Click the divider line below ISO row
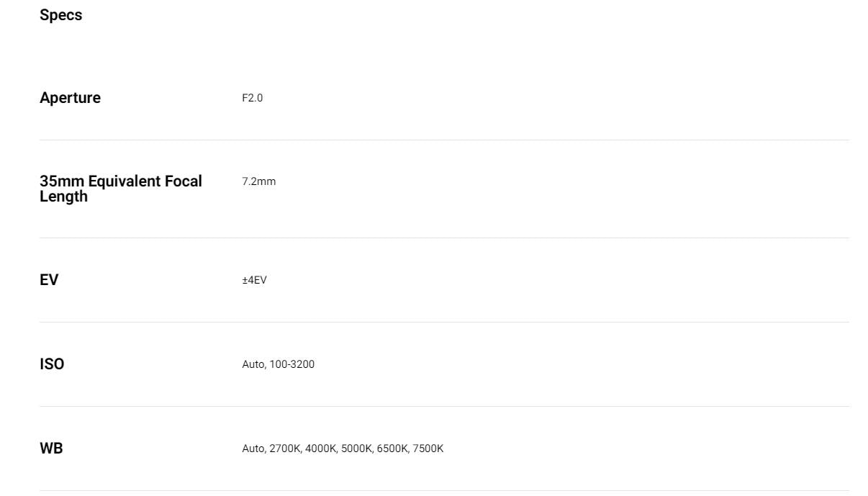This screenshot has width=868, height=496. point(444,406)
